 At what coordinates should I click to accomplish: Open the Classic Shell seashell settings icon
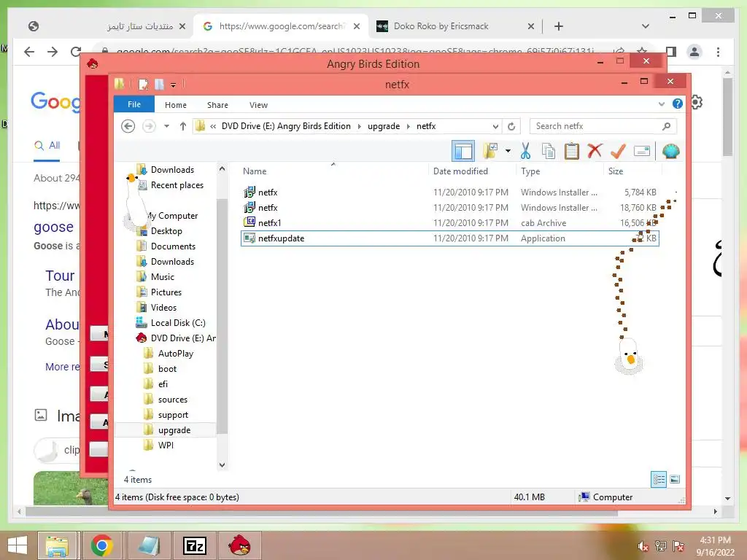pyautogui.click(x=671, y=152)
